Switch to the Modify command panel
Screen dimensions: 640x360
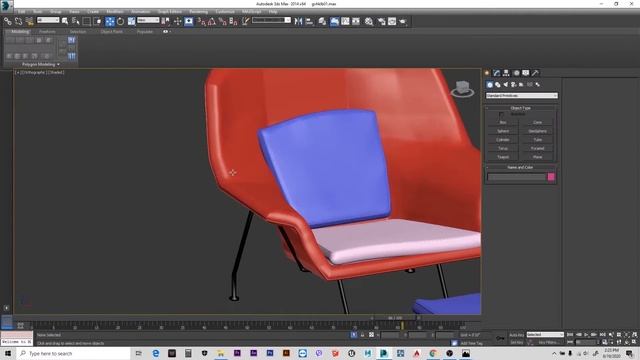click(497, 73)
